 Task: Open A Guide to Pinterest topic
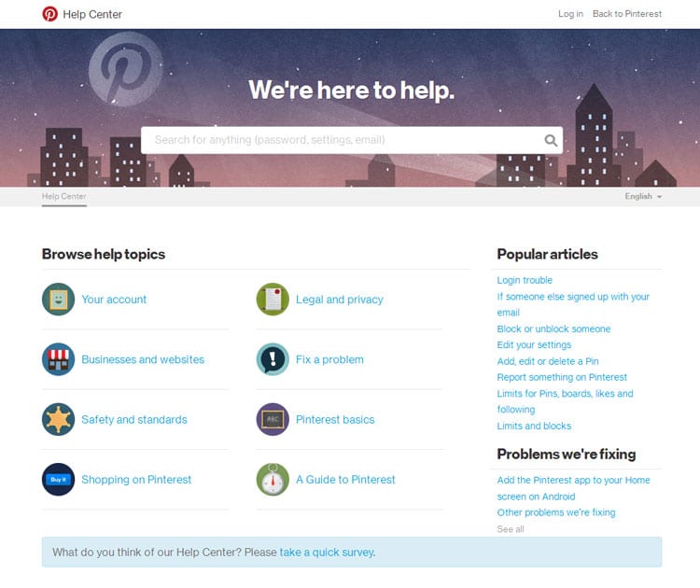coord(345,480)
